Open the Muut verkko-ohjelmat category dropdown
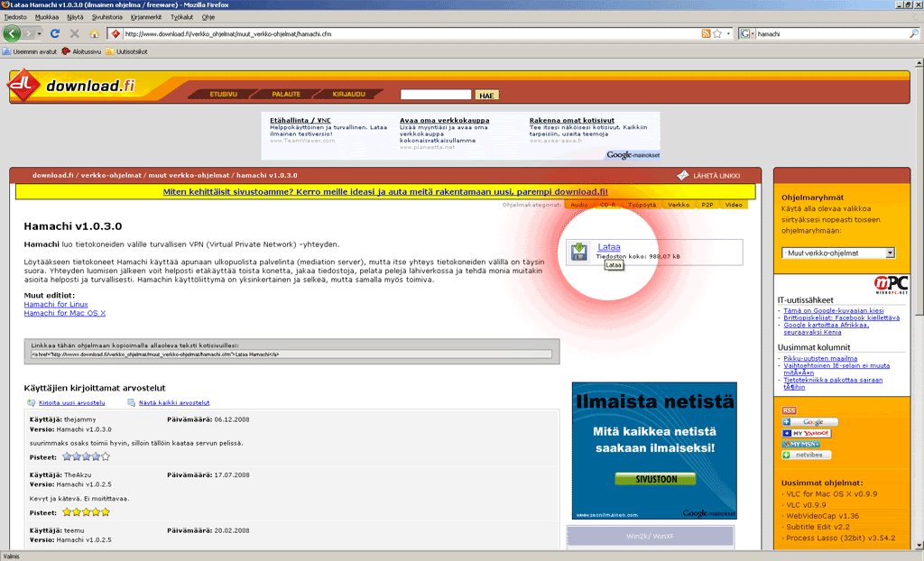Image resolution: width=924 pixels, height=561 pixels. click(838, 253)
